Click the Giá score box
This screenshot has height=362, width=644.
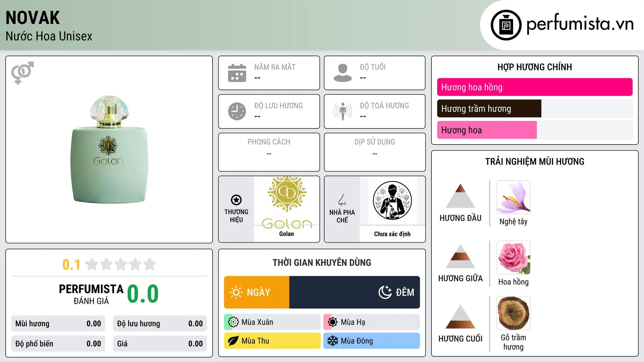(160, 344)
